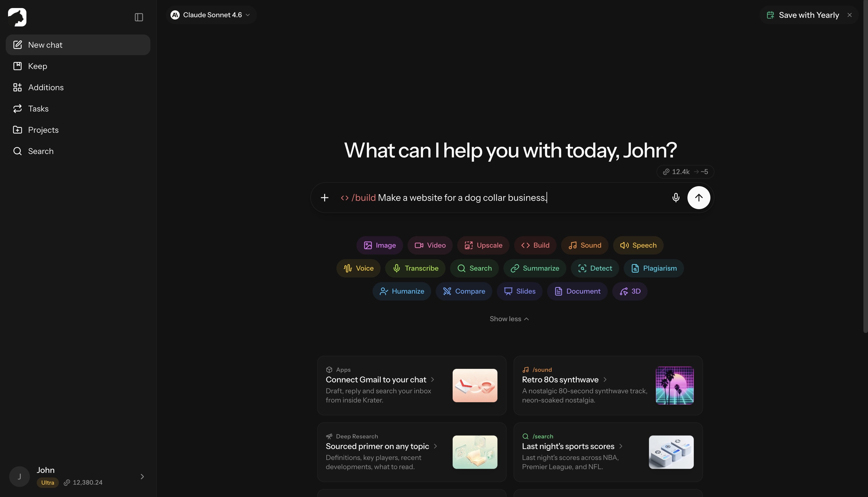
Task: Click the synthwave palm tree thumbnail
Action: [674, 385]
